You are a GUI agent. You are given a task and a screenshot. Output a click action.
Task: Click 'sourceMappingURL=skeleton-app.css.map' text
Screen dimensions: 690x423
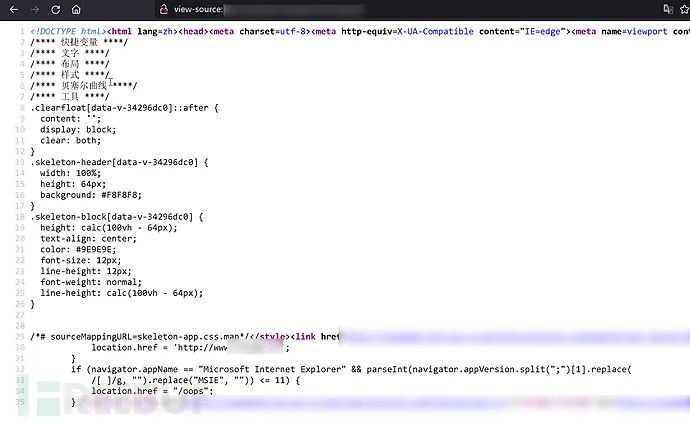click(x=147, y=337)
